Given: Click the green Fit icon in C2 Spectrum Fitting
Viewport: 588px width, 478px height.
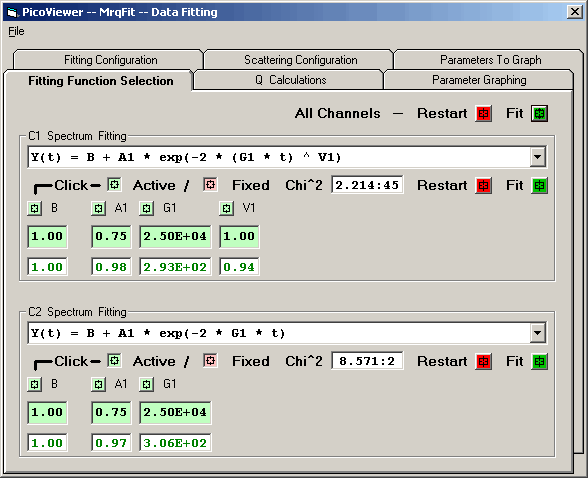Looking at the screenshot, I should click(539, 362).
